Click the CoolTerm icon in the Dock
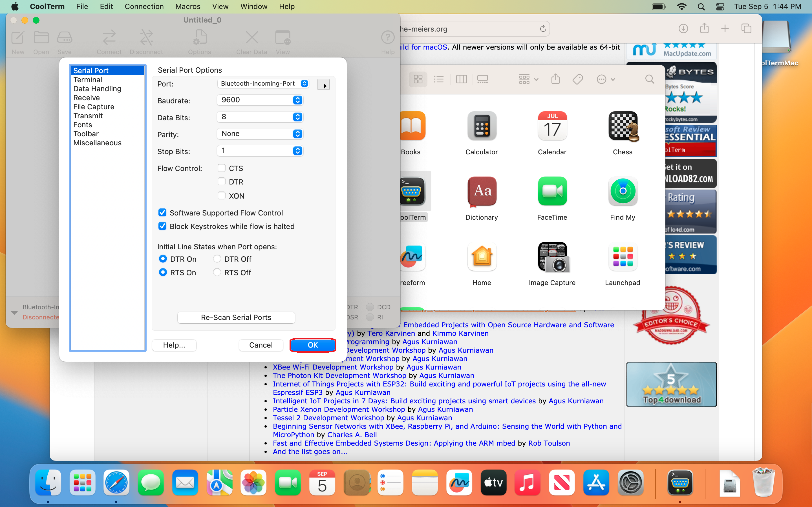This screenshot has height=507, width=812. click(x=680, y=483)
